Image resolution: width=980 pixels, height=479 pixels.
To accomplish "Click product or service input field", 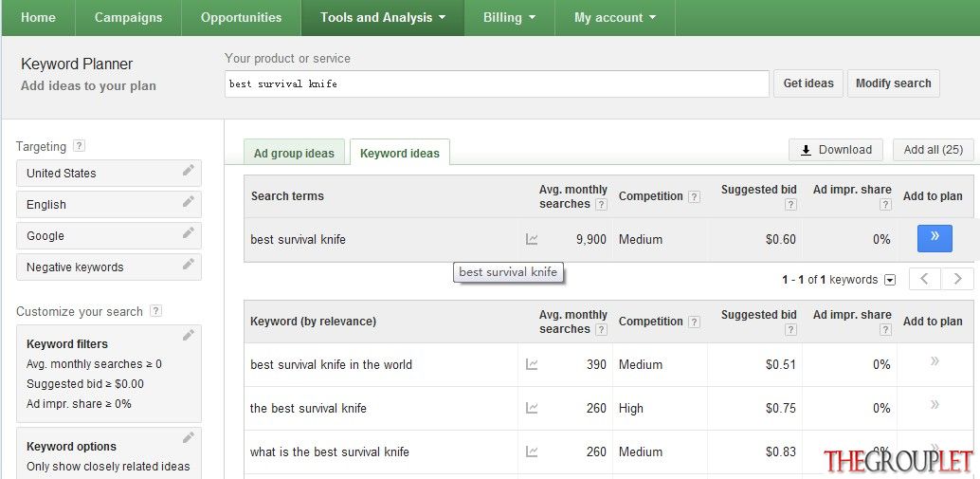I will pyautogui.click(x=497, y=83).
